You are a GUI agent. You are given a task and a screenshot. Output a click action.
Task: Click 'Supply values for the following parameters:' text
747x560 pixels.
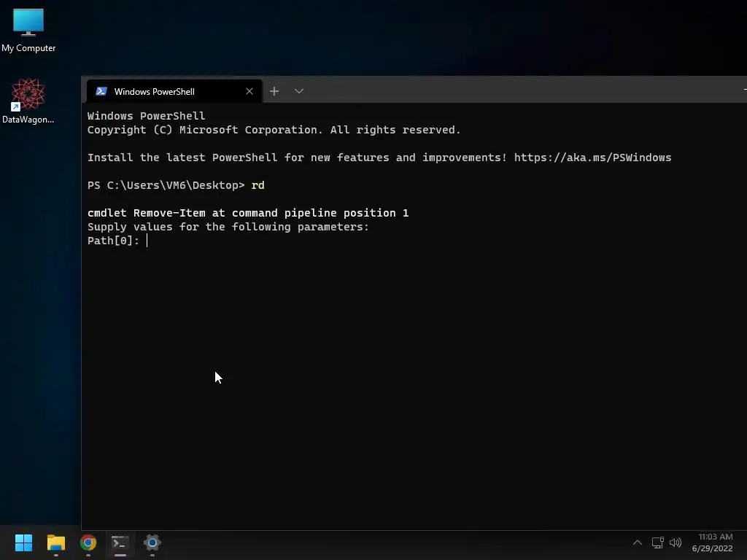click(228, 227)
